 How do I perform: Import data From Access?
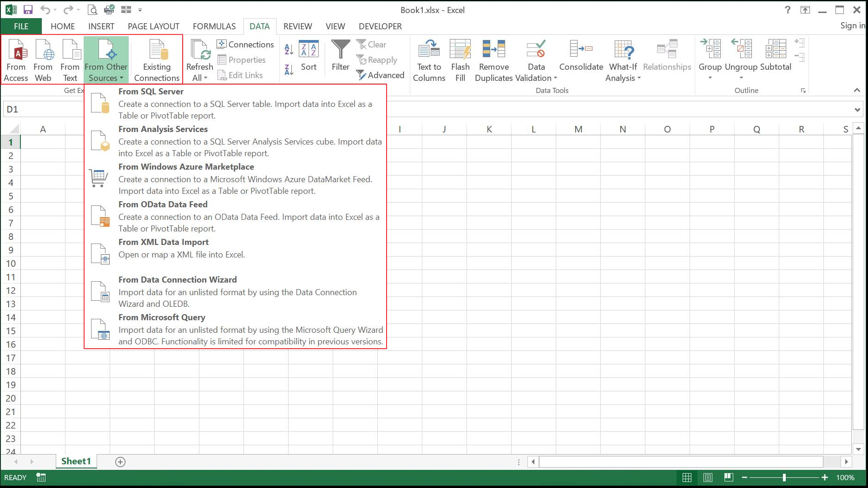[x=16, y=60]
